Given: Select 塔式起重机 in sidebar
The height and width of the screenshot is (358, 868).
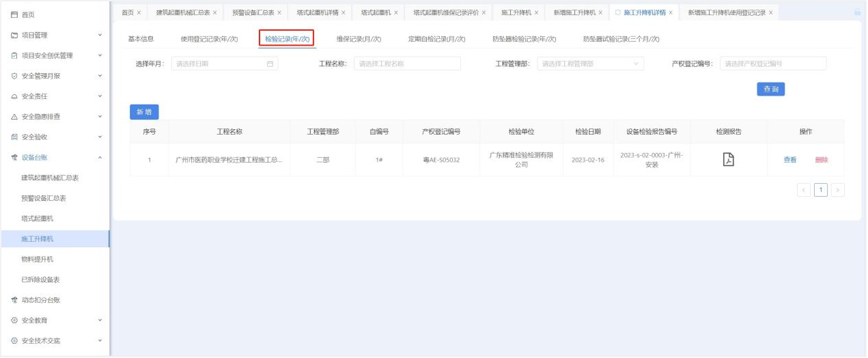Looking at the screenshot, I should pyautogui.click(x=37, y=219).
